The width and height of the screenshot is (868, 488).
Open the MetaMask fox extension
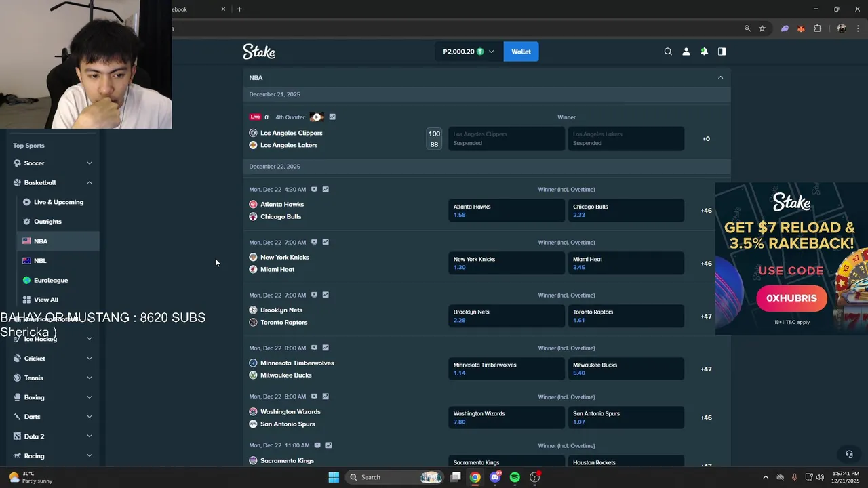pyautogui.click(x=801, y=28)
